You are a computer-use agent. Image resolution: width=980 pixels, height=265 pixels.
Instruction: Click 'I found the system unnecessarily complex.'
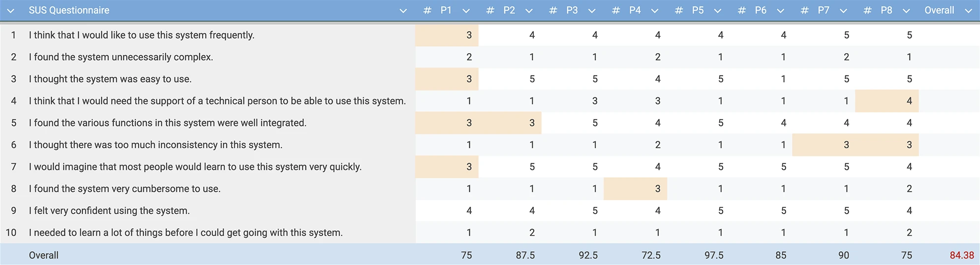(x=121, y=57)
